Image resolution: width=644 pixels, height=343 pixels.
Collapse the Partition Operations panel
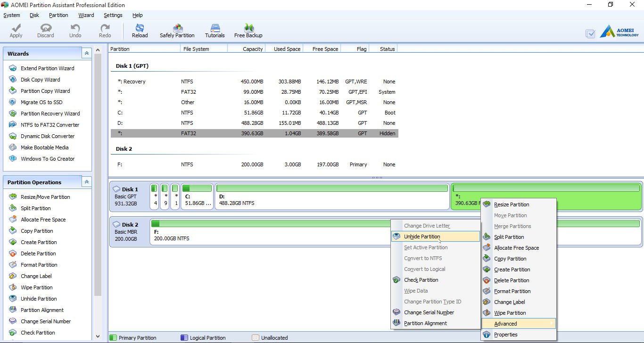point(87,182)
